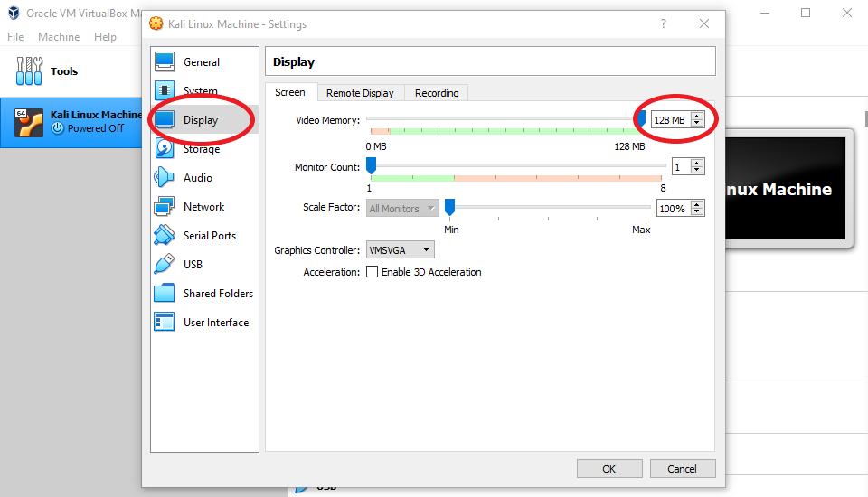Click the Monitor Count value field
The image size is (868, 497).
[682, 166]
